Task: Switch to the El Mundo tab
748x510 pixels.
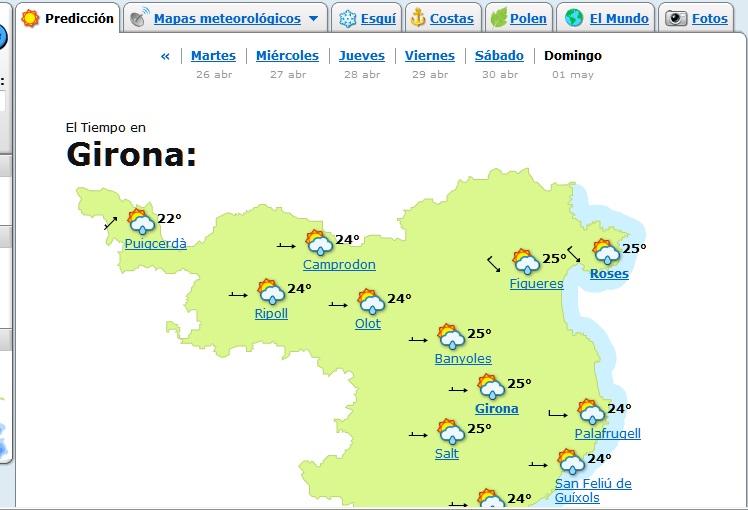Action: tap(607, 19)
